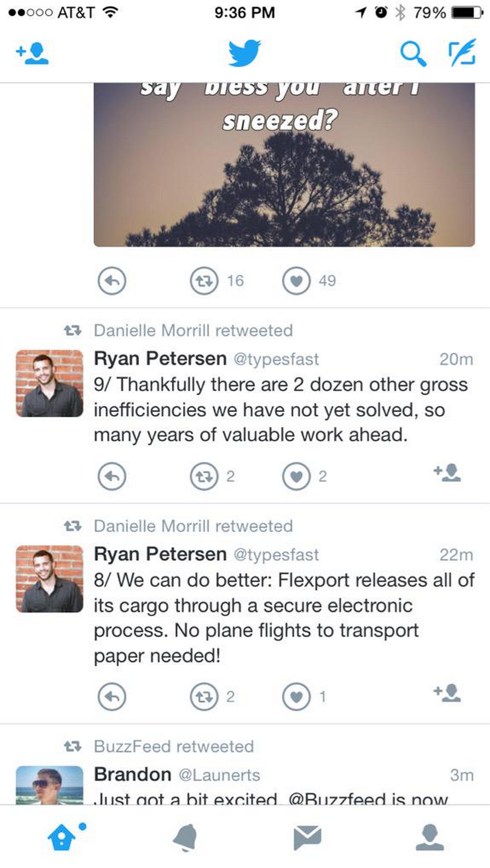This screenshot has width=490, height=868.
Task: Reply to the sneezed image tweet
Action: [112, 281]
